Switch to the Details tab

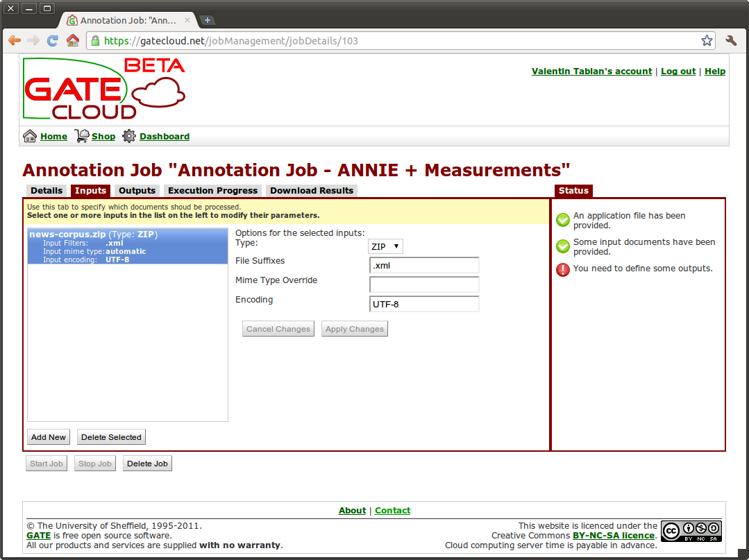[x=47, y=191]
